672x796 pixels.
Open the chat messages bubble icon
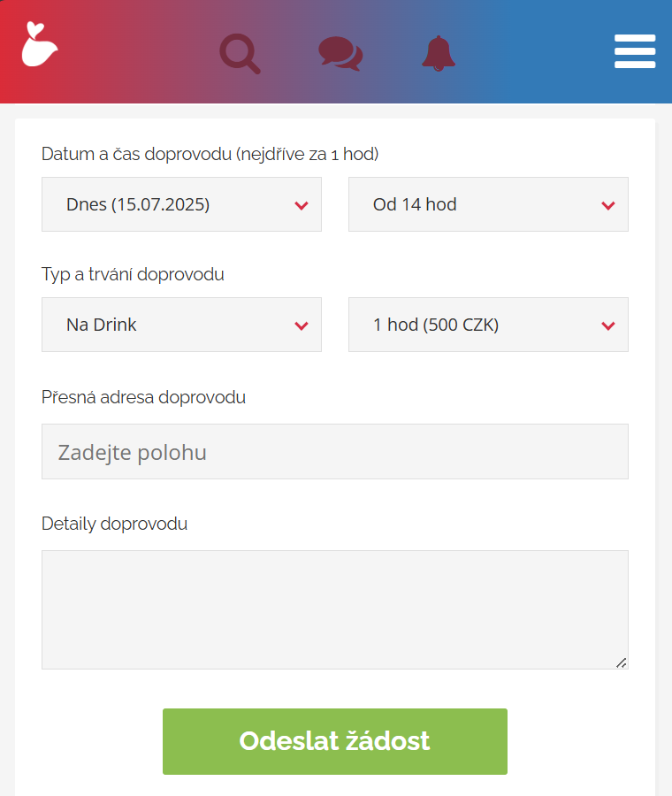pyautogui.click(x=340, y=54)
